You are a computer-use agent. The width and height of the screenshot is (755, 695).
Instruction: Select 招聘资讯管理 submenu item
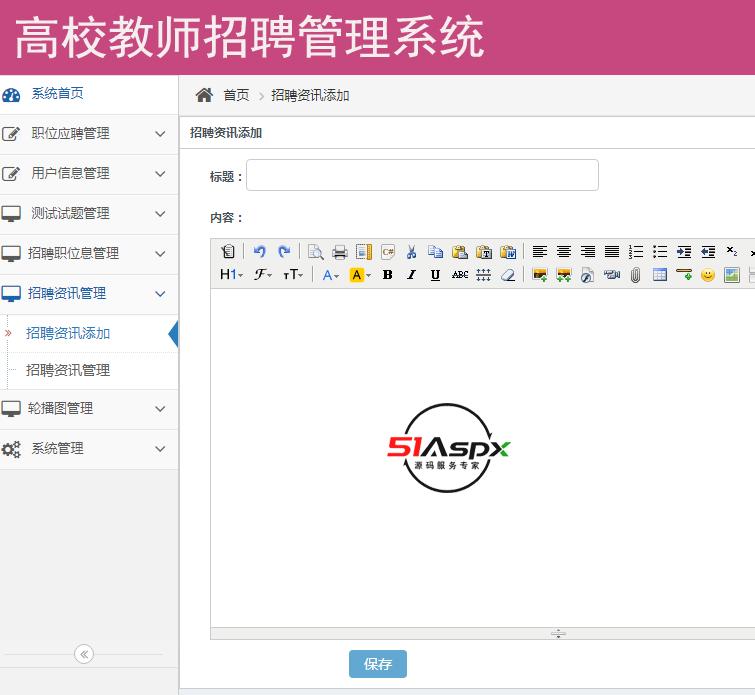(x=67, y=370)
